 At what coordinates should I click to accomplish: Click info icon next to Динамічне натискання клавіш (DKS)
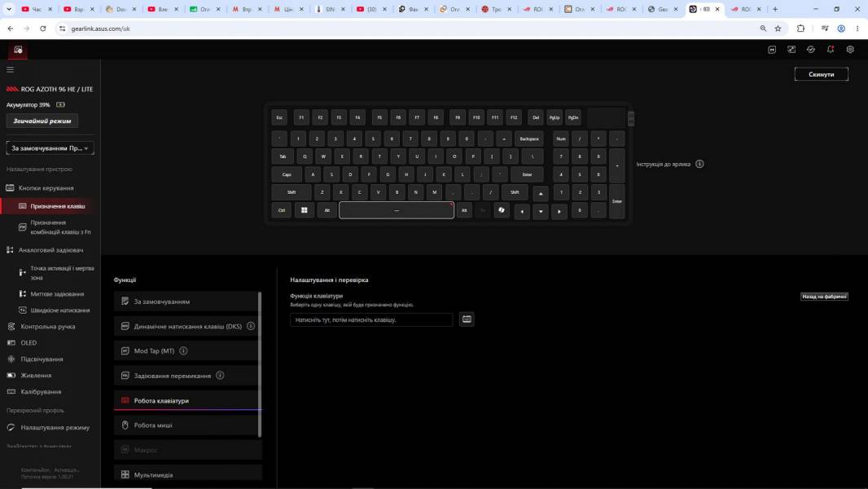coord(251,326)
